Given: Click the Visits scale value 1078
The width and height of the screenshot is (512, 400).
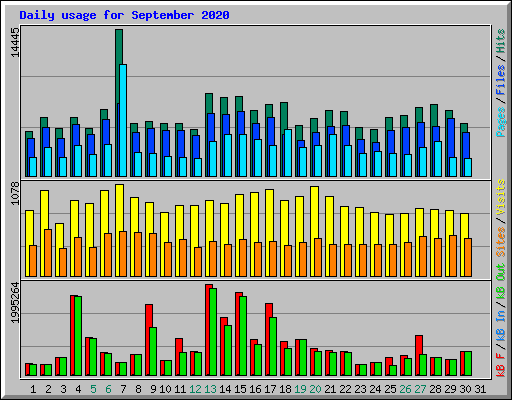Looking at the screenshot, I should point(15,194).
